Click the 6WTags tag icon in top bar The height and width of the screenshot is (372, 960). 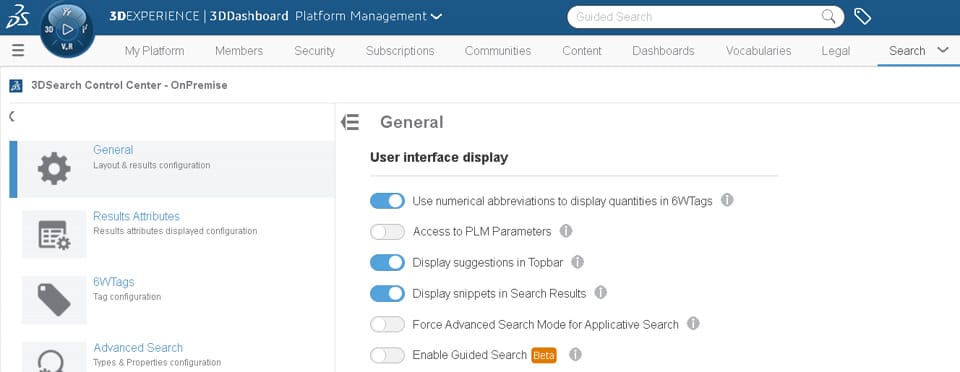[862, 17]
